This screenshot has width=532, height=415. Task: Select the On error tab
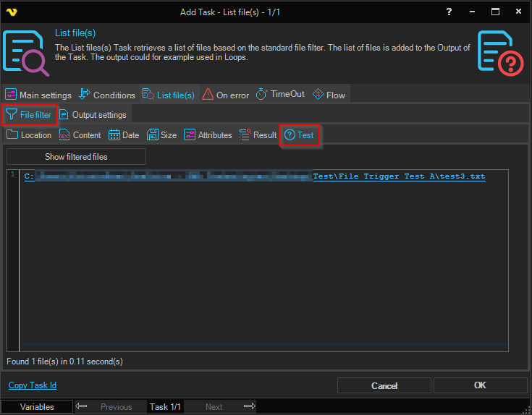225,95
